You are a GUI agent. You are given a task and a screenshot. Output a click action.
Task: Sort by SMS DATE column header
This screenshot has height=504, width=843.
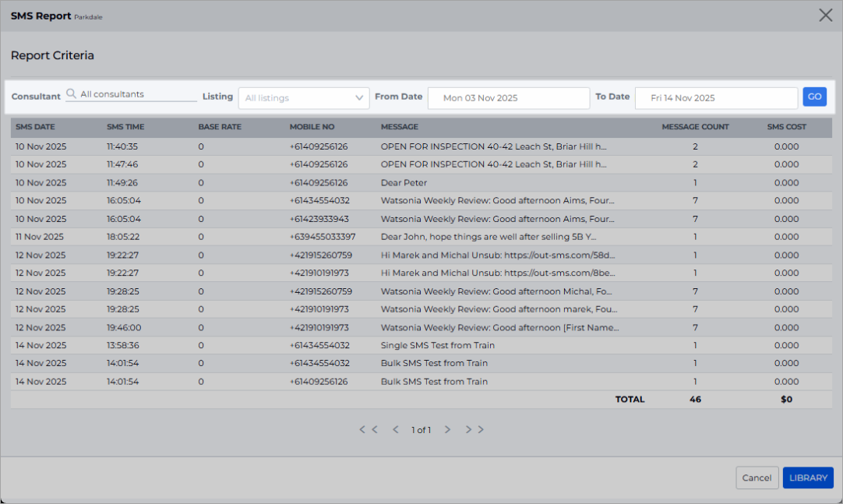point(36,127)
